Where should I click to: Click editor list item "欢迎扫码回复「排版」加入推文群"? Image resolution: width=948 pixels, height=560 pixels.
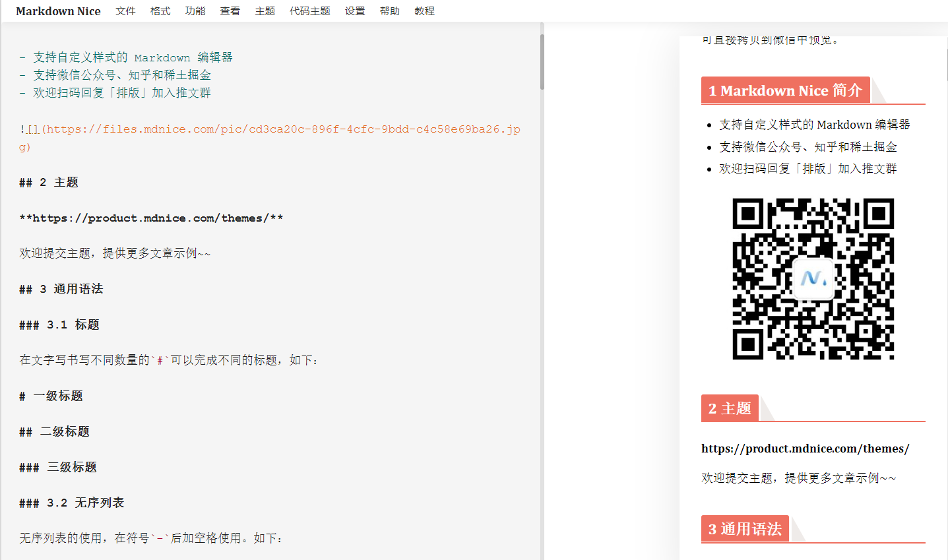pos(122,93)
